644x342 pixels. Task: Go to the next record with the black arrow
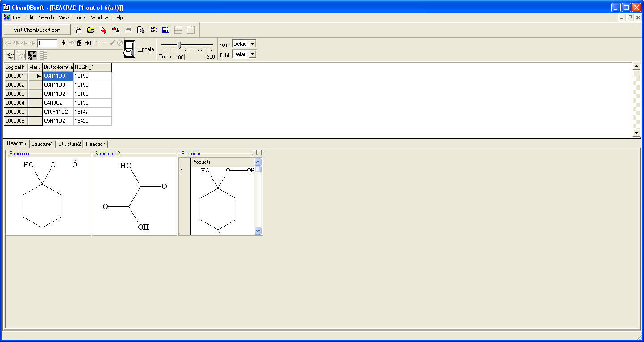64,43
